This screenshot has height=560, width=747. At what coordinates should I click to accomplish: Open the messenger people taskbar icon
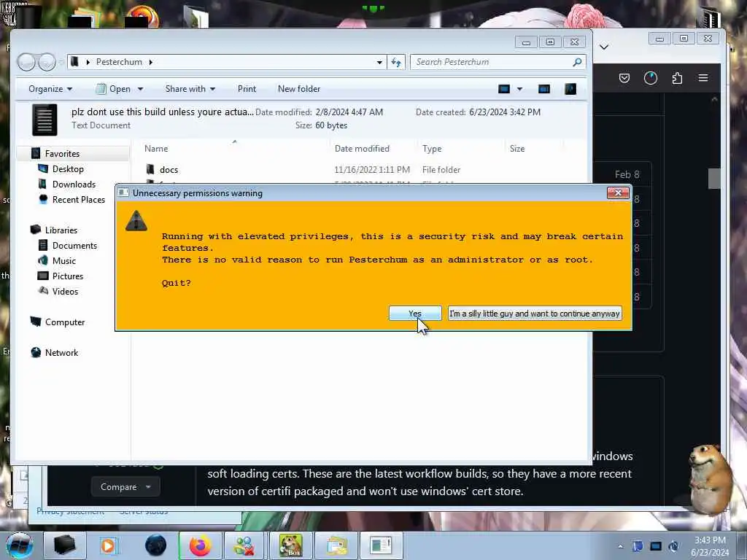(x=245, y=545)
